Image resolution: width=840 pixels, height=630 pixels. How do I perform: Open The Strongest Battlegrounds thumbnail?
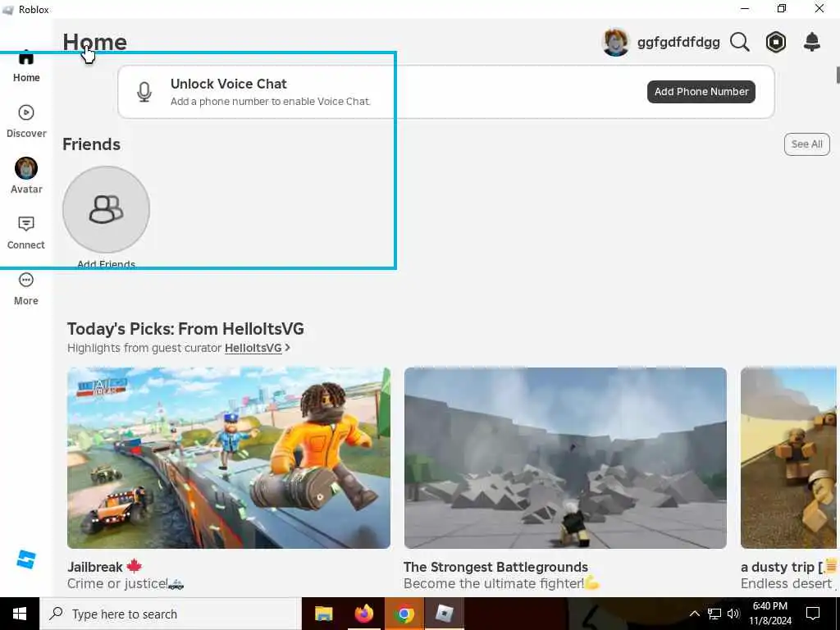565,458
